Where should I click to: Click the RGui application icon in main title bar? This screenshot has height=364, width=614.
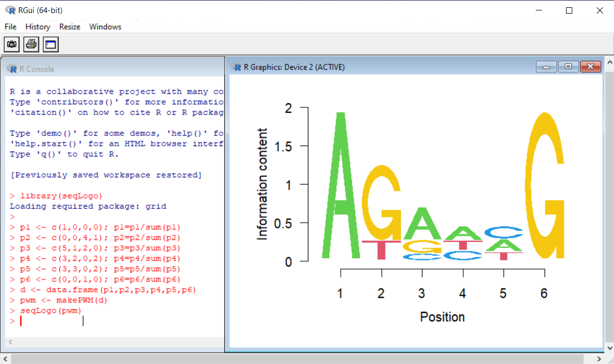[x=10, y=10]
